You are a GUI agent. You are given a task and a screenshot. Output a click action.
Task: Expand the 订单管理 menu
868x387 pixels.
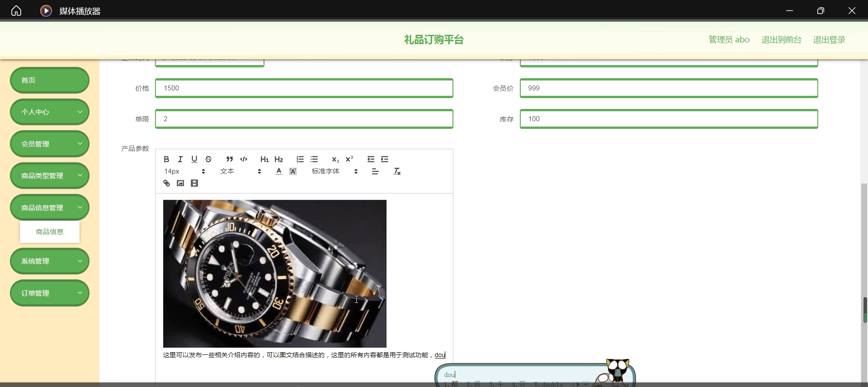(x=50, y=293)
